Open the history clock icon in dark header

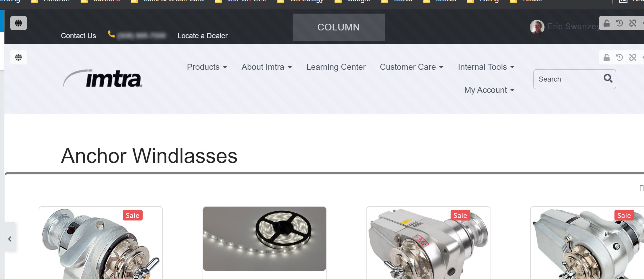(x=619, y=23)
